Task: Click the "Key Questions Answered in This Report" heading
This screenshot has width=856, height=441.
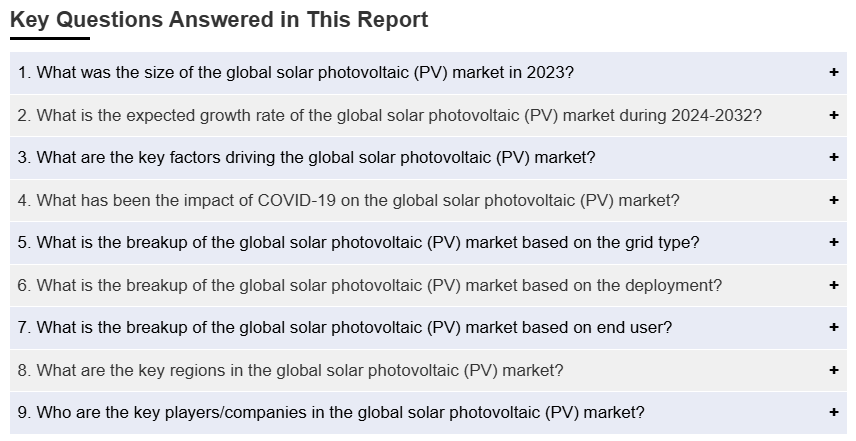Action: 219,20
